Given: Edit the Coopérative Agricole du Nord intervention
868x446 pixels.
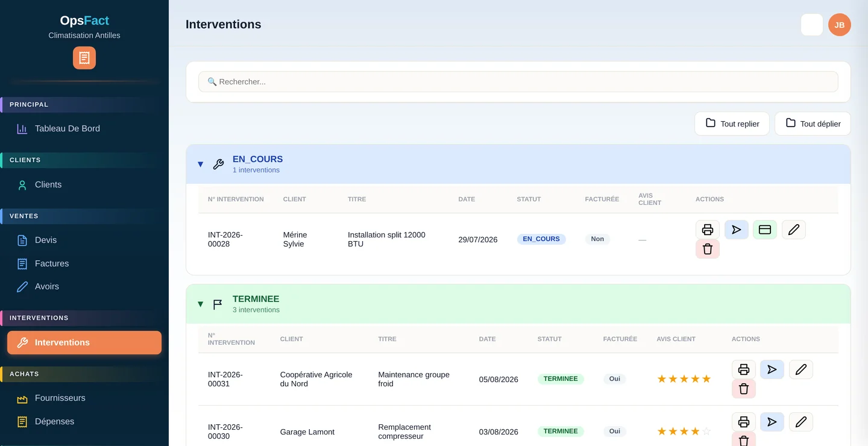Looking at the screenshot, I should pos(801,369).
